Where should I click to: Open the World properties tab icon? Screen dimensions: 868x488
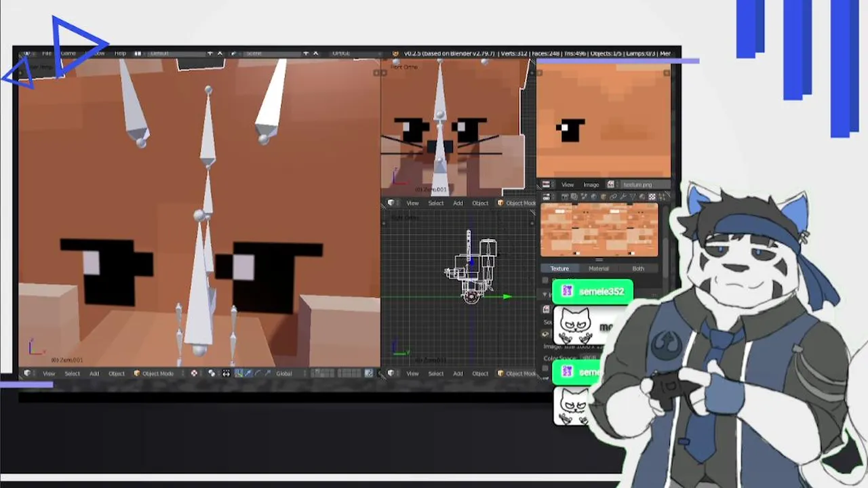593,197
